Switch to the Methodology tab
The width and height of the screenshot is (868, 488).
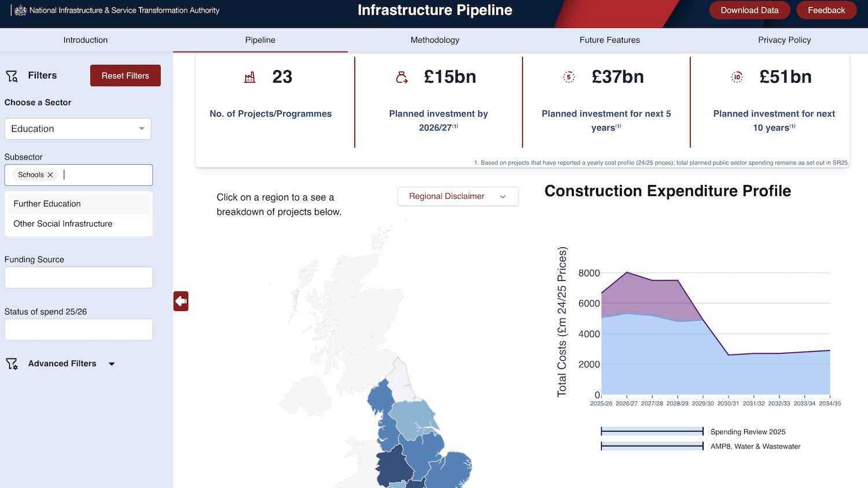(435, 40)
